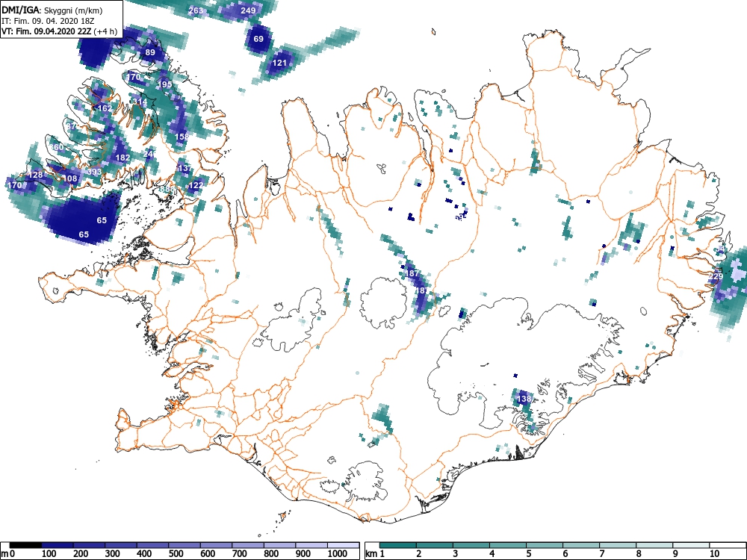The width and height of the screenshot is (747, 560).
Task: Click the dark teal swatch between 1 and 2 km
Action: tap(398, 545)
